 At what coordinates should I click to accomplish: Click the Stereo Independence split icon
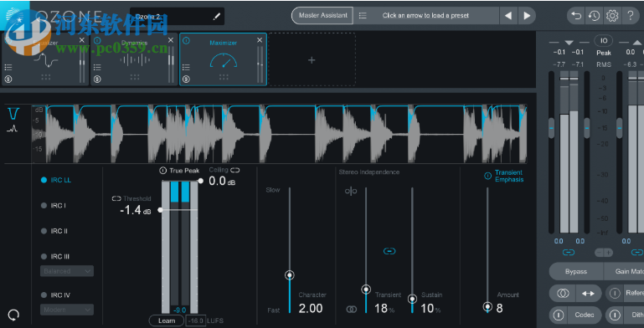351,192
